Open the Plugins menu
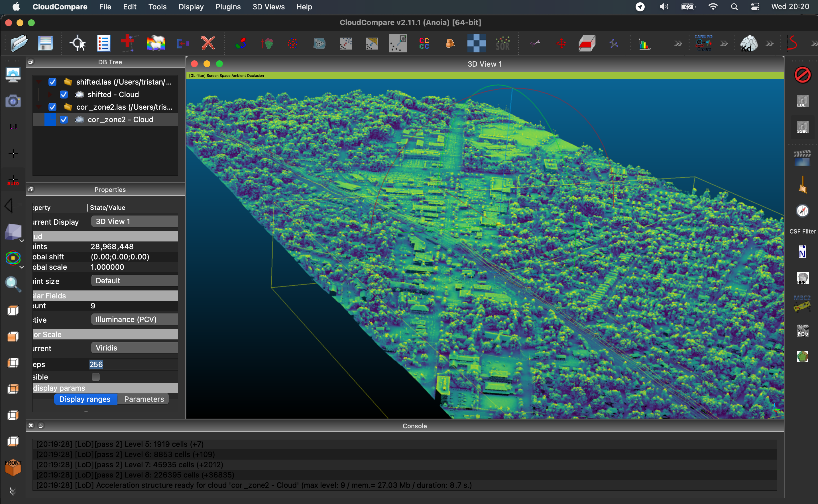This screenshot has height=504, width=818. click(x=228, y=7)
